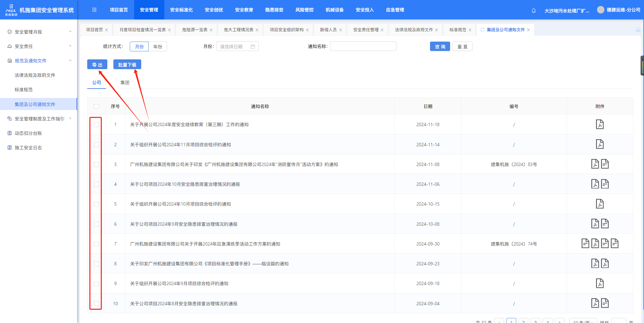
Task: Open the PDF attachment for notice 9
Action: tap(599, 283)
